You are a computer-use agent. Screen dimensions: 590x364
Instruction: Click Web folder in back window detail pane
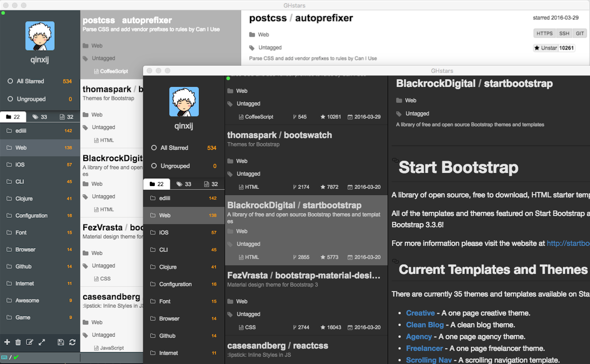pyautogui.click(x=259, y=34)
